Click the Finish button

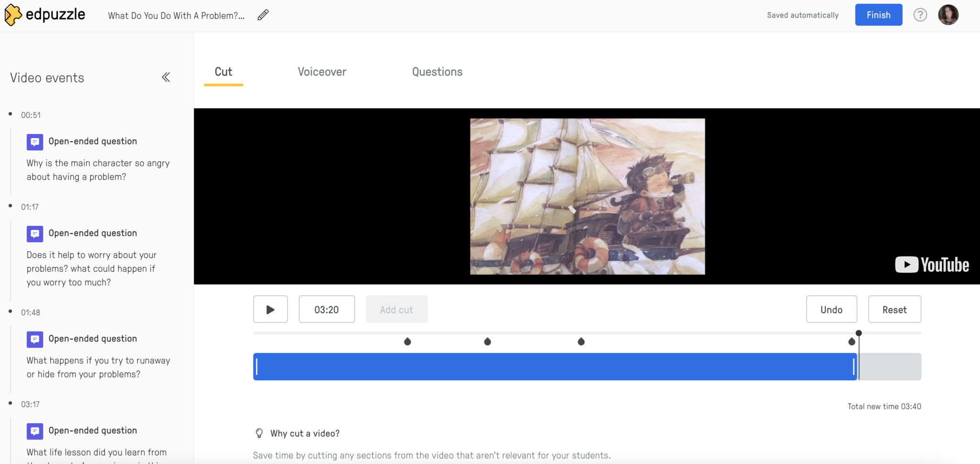point(878,15)
